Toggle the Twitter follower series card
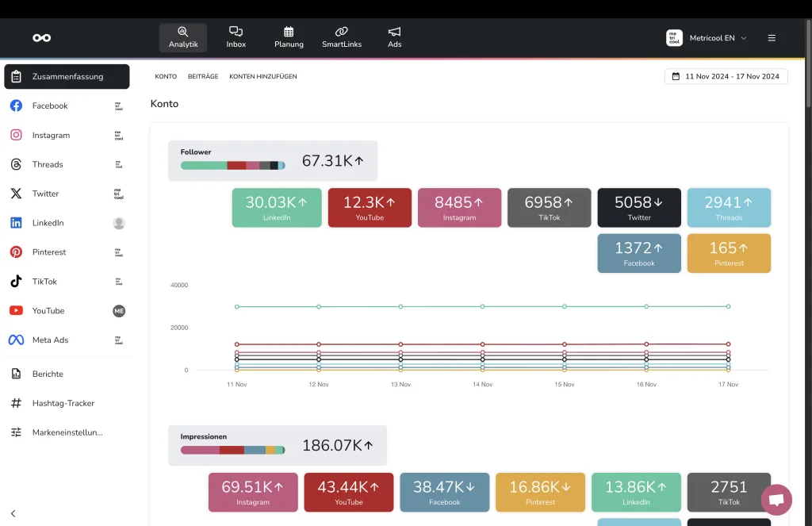Screen dimensions: 812x526 [x=639, y=208]
